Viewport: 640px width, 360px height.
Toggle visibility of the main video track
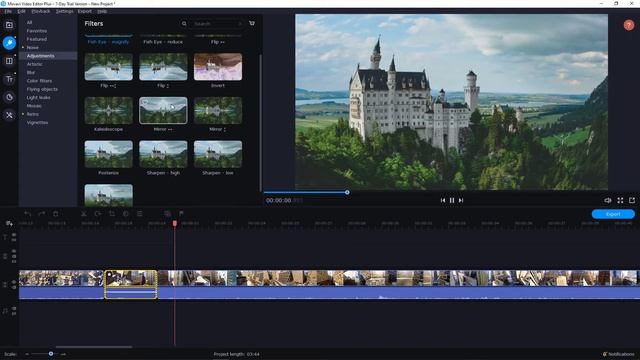[14, 282]
